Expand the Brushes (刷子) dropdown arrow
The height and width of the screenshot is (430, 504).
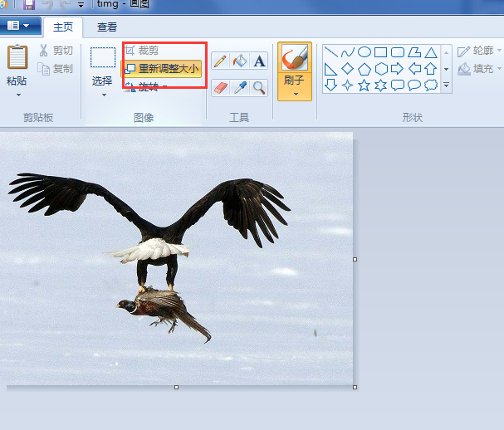tap(295, 94)
